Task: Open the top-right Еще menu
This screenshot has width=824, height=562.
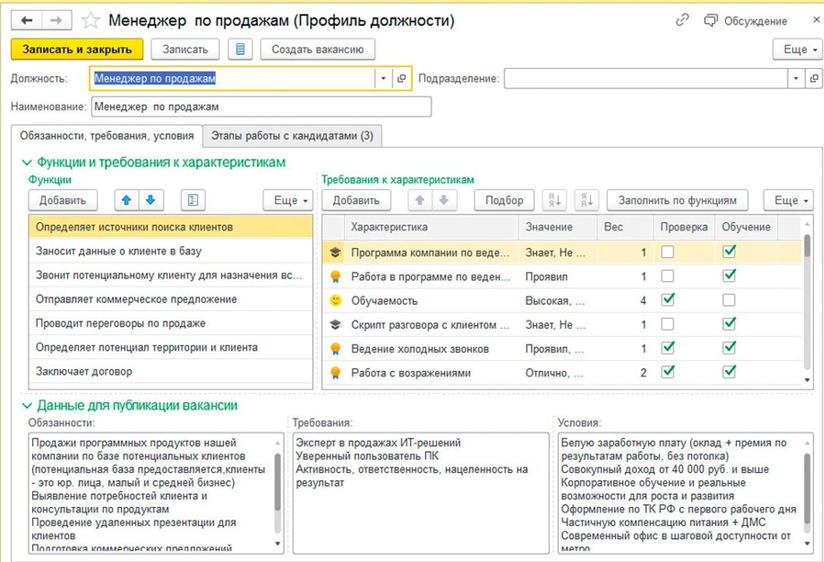Action: click(799, 49)
